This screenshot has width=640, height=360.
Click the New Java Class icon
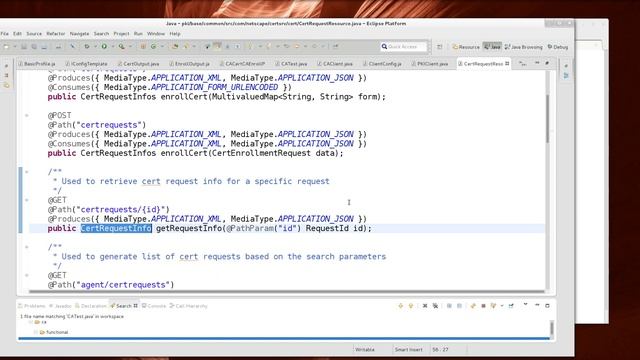153,47
